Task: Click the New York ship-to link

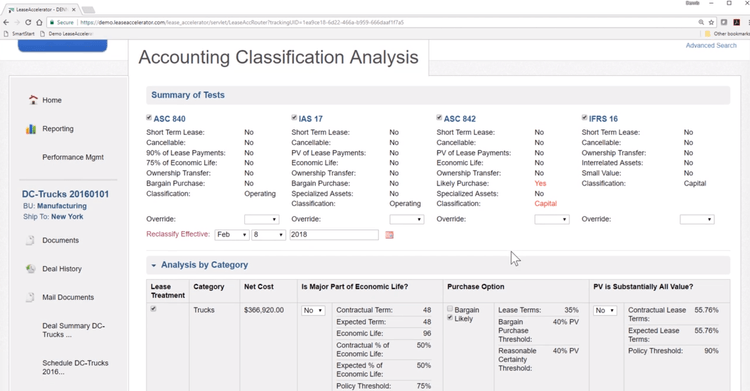Action: 67,216
